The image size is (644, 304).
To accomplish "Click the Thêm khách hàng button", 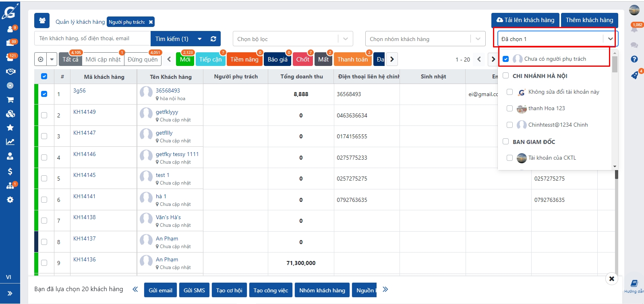I will (589, 20).
